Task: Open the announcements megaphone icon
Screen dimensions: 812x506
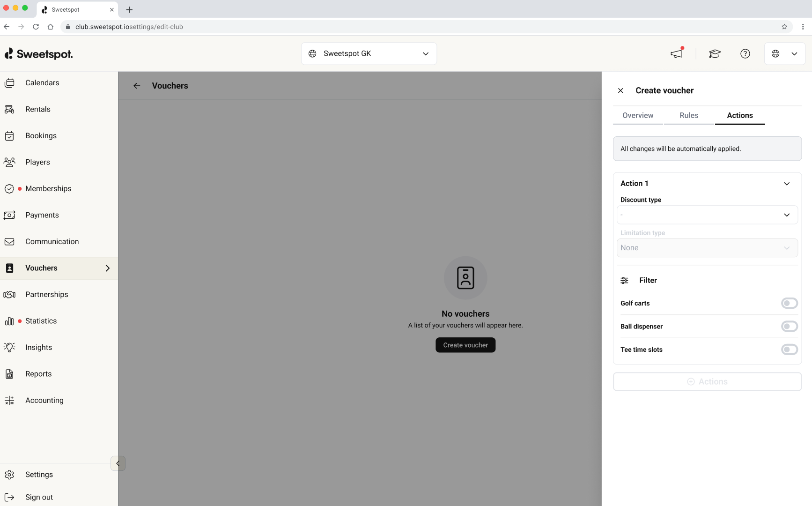Action: click(x=677, y=53)
